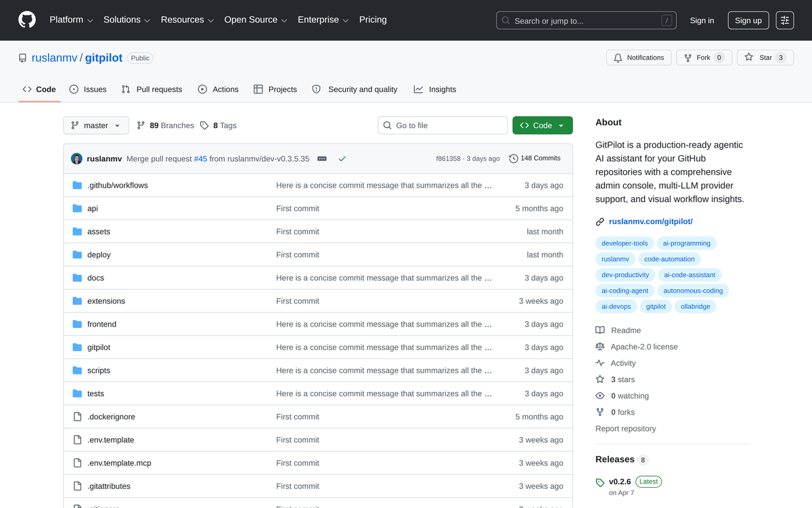Click the folder icon for docs
Image resolution: width=812 pixels, height=508 pixels.
[x=77, y=278]
